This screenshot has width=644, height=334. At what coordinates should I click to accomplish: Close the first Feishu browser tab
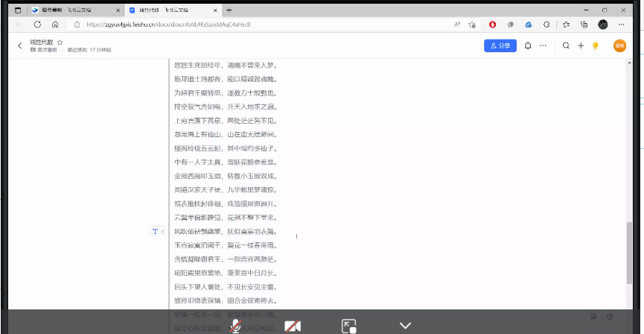click(118, 10)
